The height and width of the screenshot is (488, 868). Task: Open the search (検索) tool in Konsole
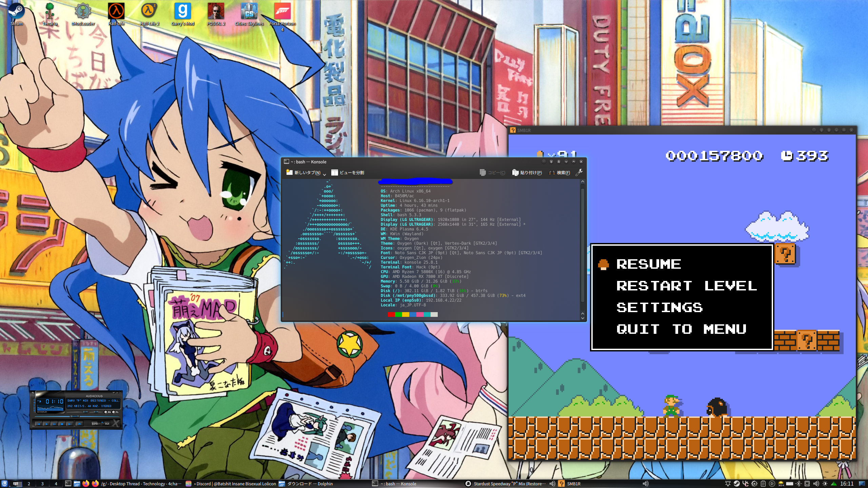pos(559,172)
